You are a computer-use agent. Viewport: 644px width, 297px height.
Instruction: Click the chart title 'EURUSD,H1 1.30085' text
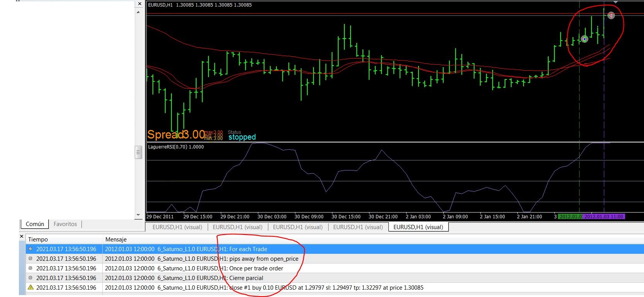200,5
